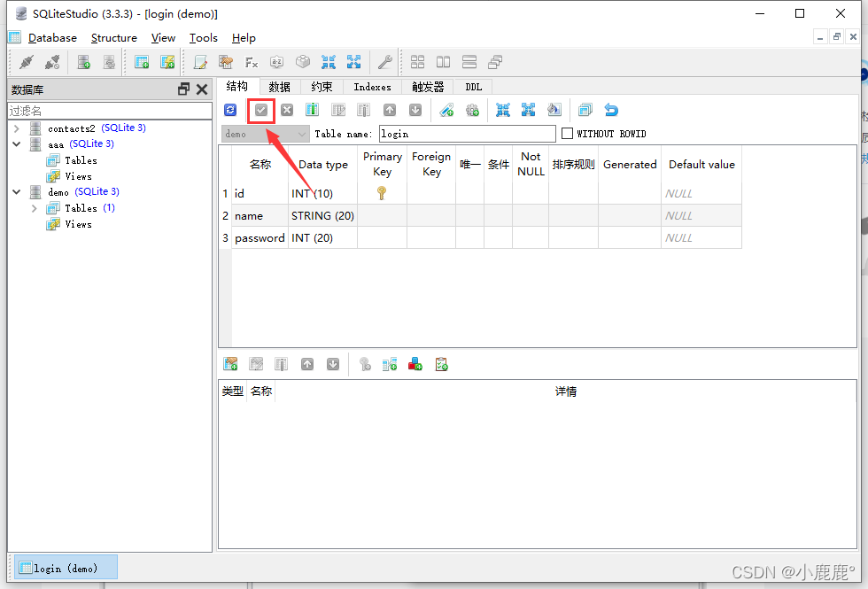Click the Connect to database plug icon
This screenshot has height=589, width=868.
click(x=26, y=62)
